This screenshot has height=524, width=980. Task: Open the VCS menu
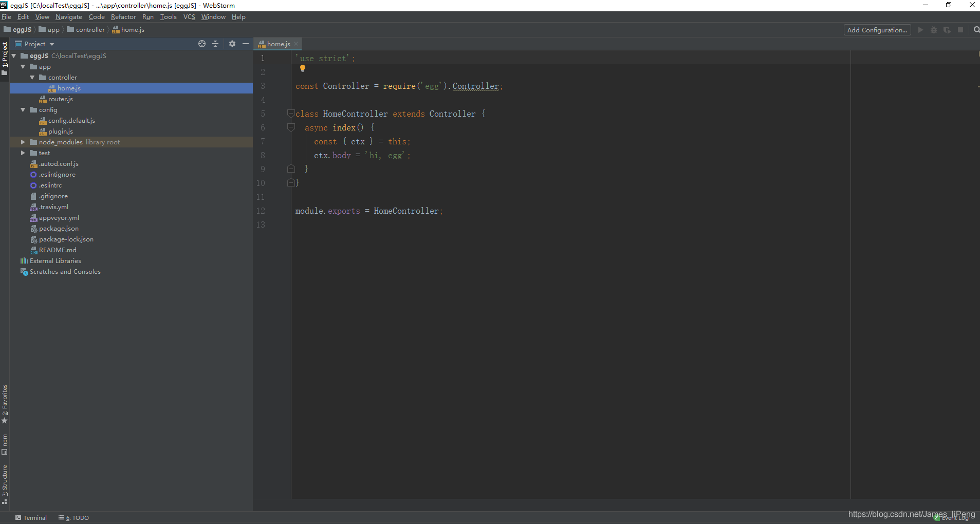189,17
